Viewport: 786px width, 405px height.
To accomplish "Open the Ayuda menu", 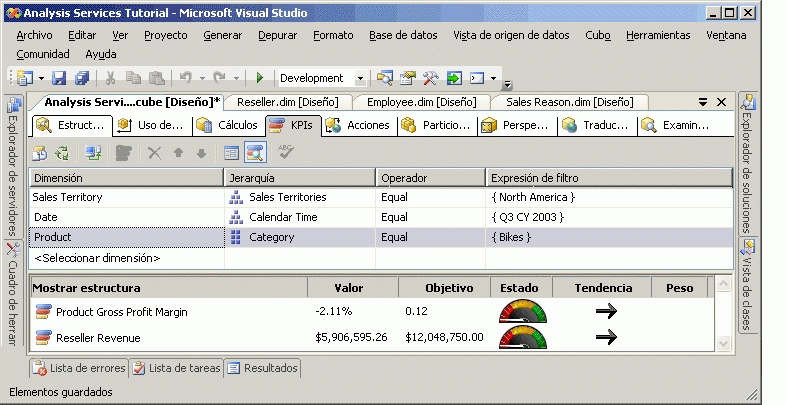I will pyautogui.click(x=101, y=54).
